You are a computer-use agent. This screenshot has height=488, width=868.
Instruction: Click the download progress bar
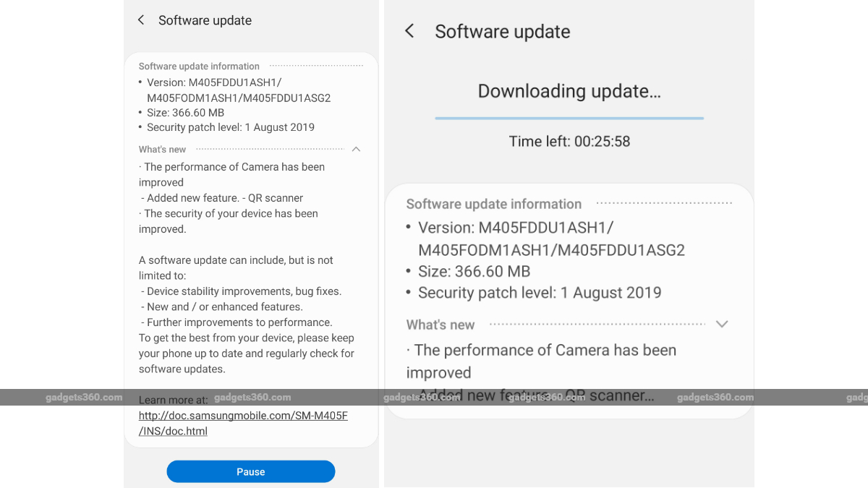coord(569,118)
